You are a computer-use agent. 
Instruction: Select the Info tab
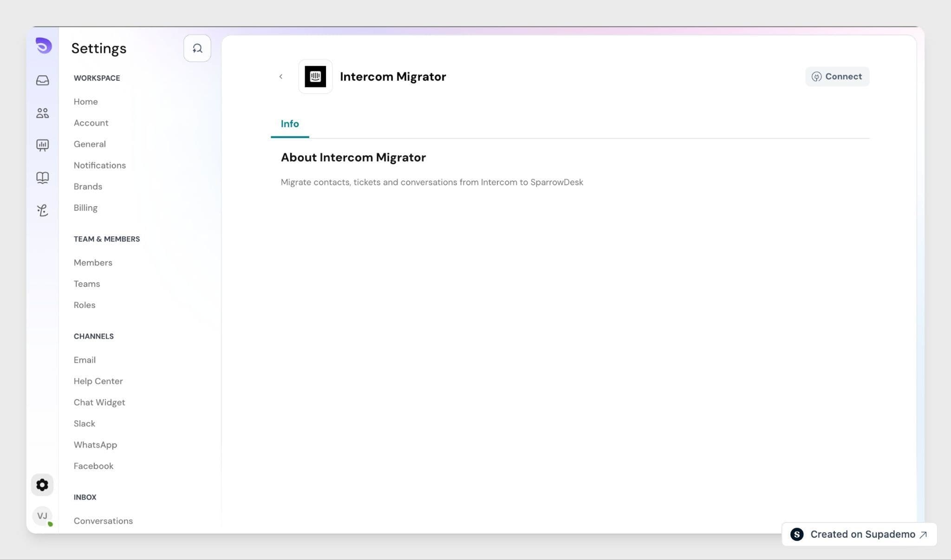290,124
